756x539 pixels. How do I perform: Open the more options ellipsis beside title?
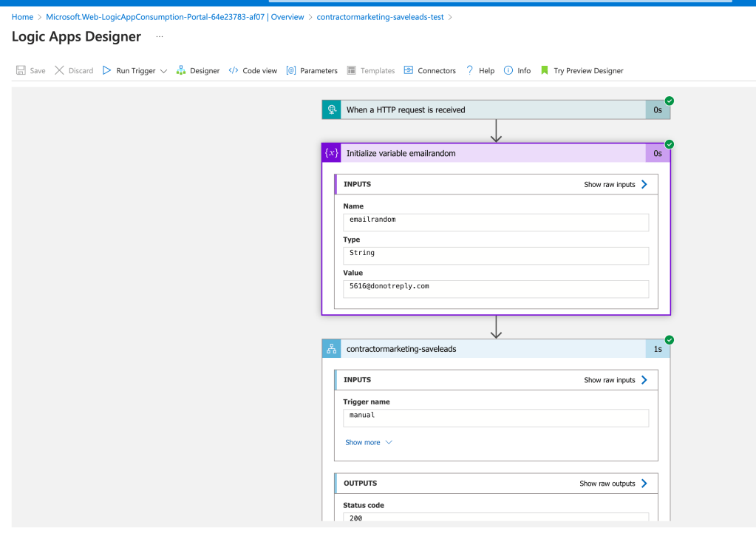[160, 37]
